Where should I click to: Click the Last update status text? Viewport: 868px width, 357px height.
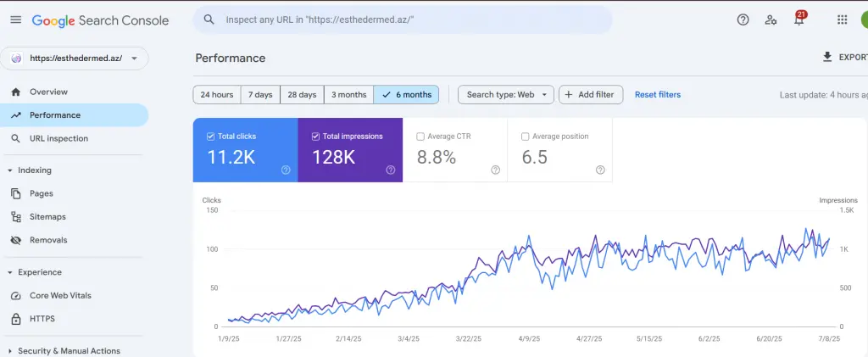click(x=824, y=95)
